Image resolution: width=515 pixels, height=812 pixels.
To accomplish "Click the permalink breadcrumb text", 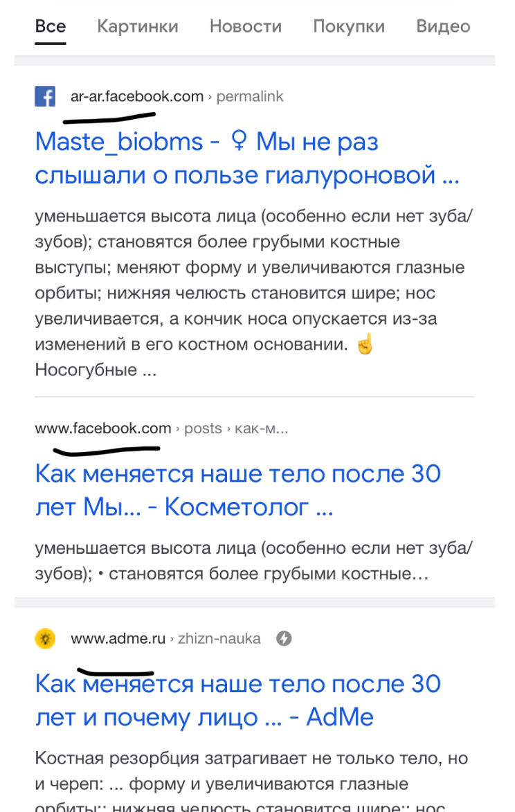I will [250, 96].
